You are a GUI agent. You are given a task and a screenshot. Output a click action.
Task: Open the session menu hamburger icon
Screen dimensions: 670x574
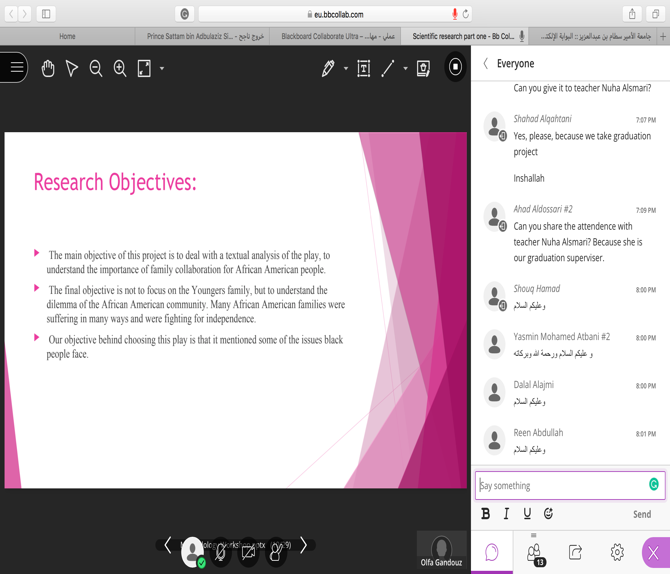point(16,68)
